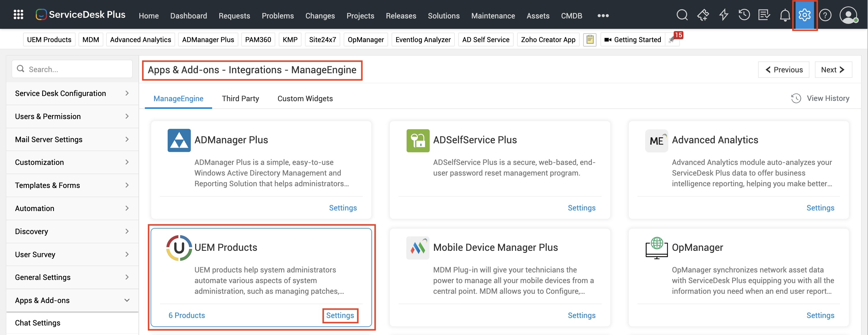868x335 pixels.
Task: Expand Mail Server Settings section
Action: [72, 139]
